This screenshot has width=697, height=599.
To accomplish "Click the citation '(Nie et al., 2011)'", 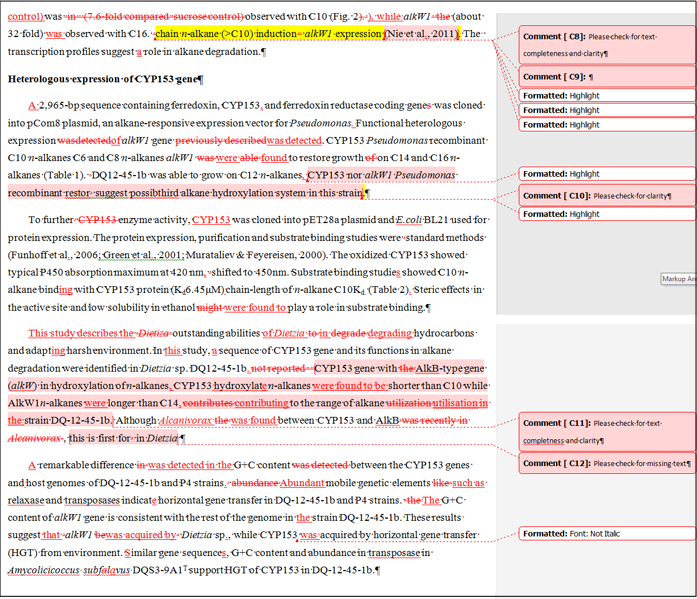I will pos(421,34).
